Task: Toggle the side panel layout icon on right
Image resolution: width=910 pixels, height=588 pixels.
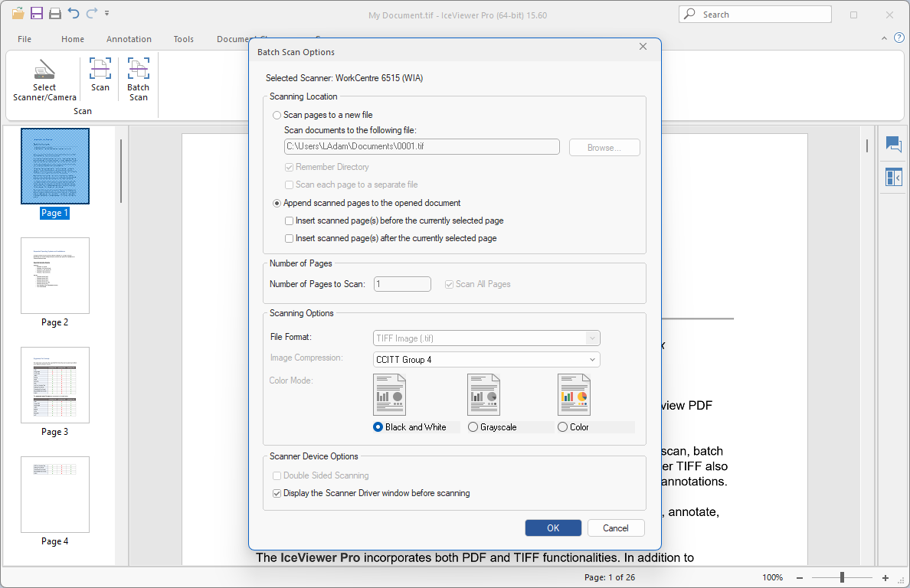Action: (894, 177)
